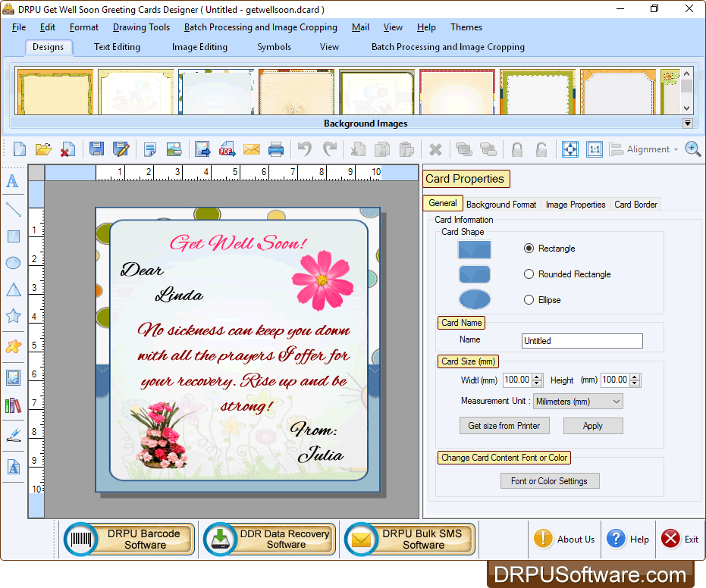Open the image library books icon
706x588 pixels.
pos(13,405)
